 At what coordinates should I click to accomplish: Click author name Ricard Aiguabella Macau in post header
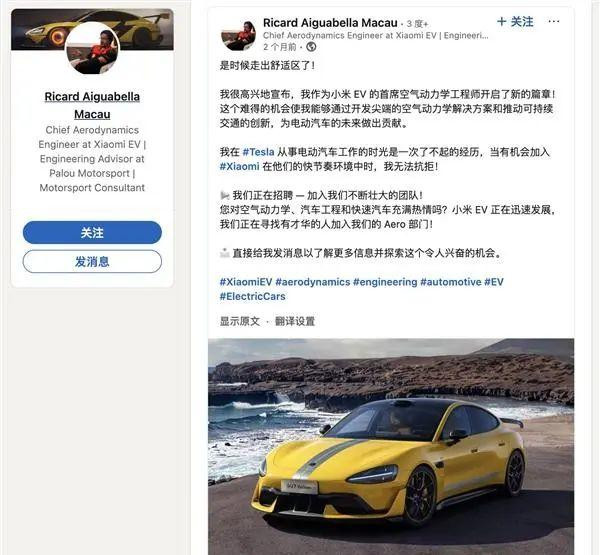pyautogui.click(x=330, y=23)
